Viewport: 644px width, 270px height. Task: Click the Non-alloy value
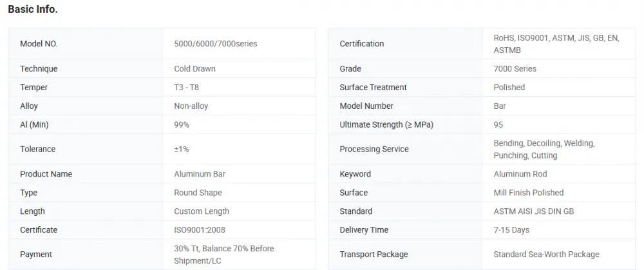[x=191, y=106]
